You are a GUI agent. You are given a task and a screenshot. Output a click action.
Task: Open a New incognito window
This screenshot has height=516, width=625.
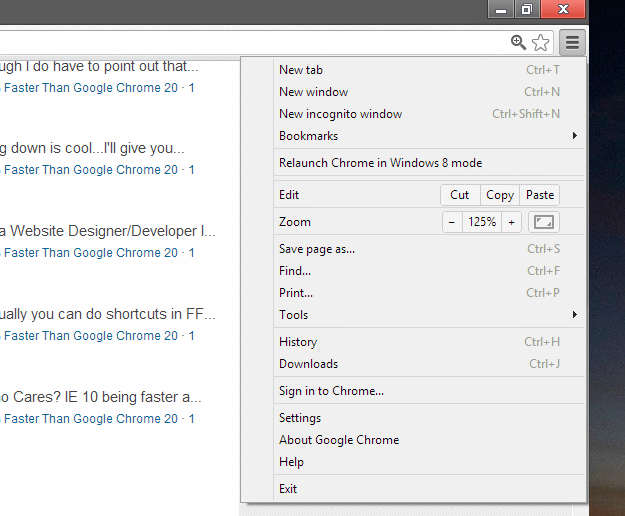click(x=340, y=114)
